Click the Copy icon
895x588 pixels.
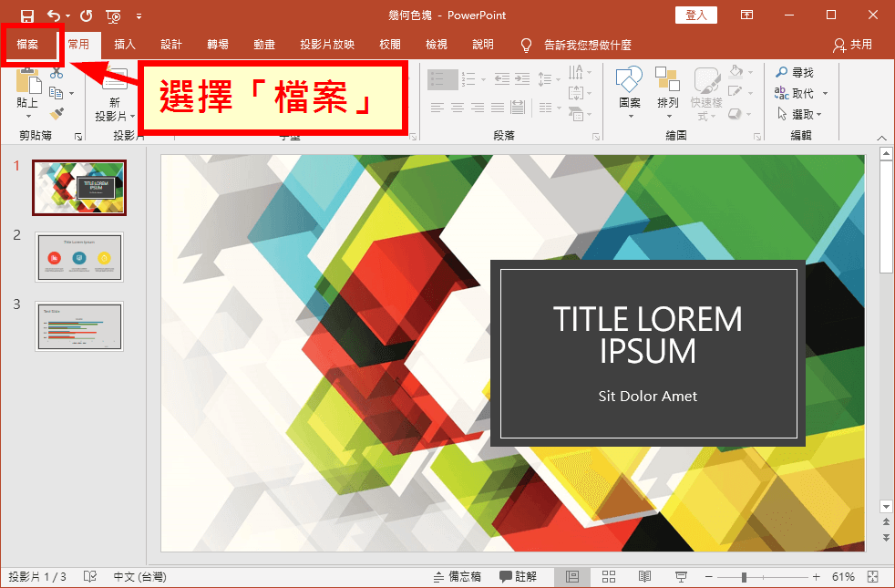[x=56, y=92]
